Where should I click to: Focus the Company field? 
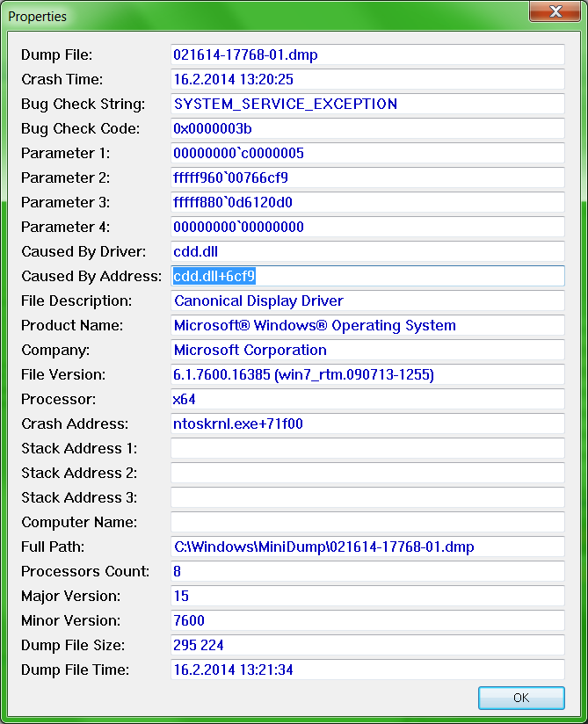pyautogui.click(x=367, y=350)
